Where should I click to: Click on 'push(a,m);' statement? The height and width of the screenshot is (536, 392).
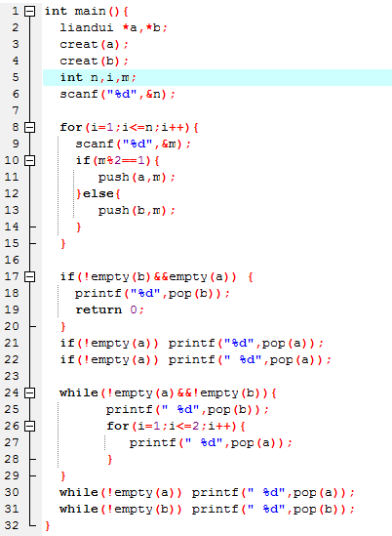(x=137, y=178)
